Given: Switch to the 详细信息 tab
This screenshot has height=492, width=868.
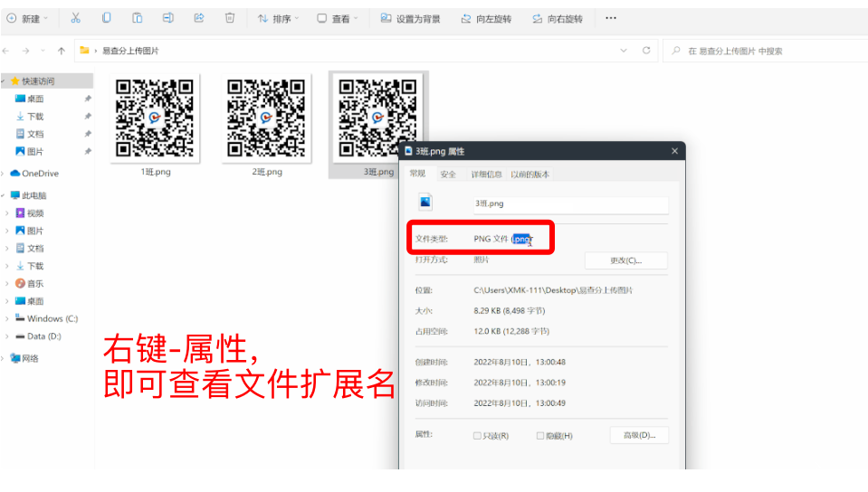Looking at the screenshot, I should point(486,175).
